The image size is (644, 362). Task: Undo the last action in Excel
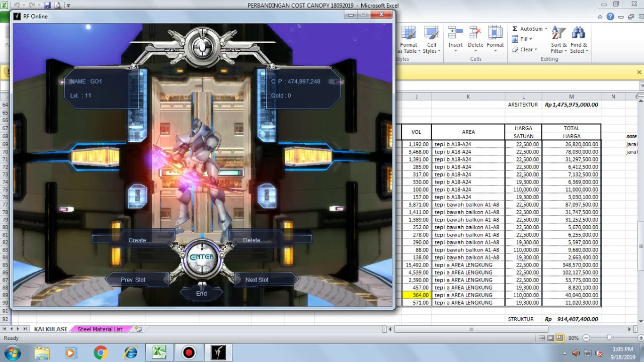pos(17,6)
